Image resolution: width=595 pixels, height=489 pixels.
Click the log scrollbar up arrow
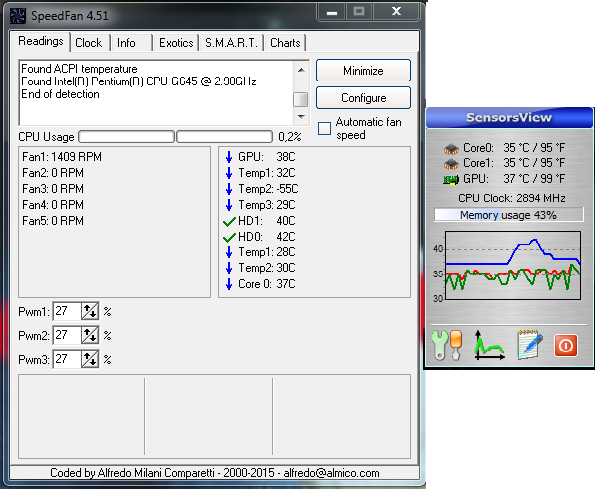pyautogui.click(x=301, y=70)
